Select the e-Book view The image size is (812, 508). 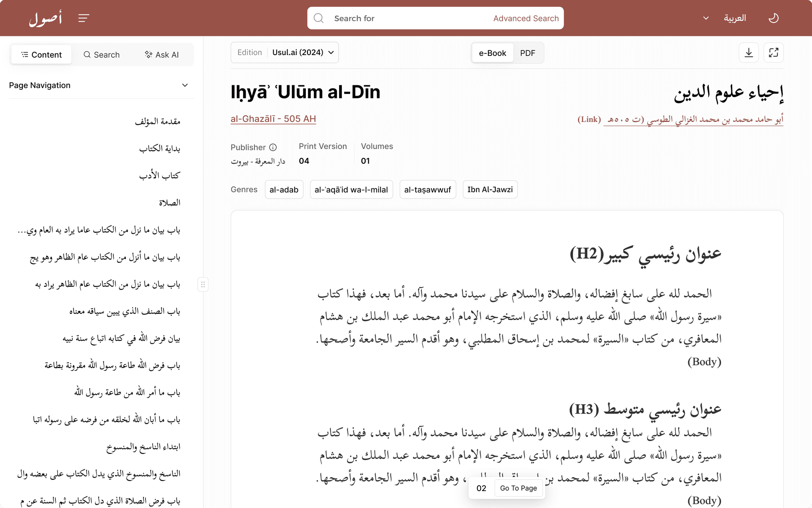pyautogui.click(x=492, y=53)
